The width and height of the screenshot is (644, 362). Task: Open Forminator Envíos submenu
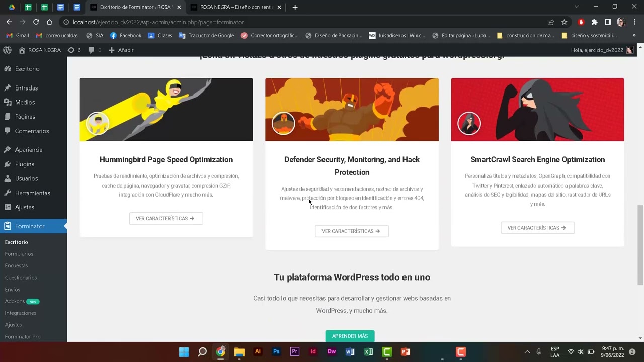point(13,290)
